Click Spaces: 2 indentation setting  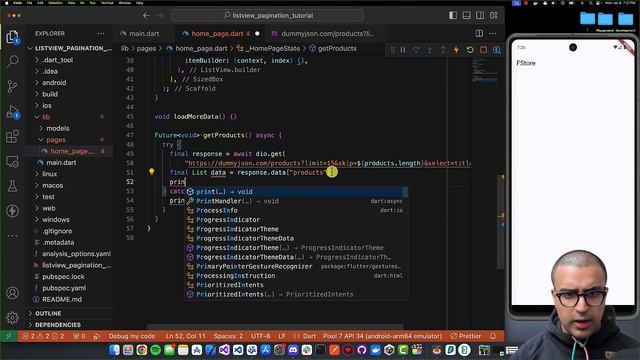228,336
